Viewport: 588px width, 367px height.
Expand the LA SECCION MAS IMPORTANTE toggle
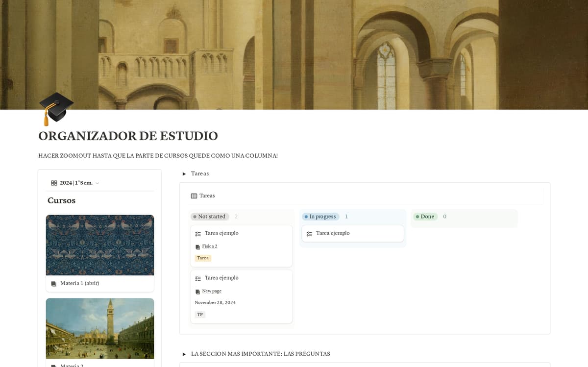coord(184,353)
